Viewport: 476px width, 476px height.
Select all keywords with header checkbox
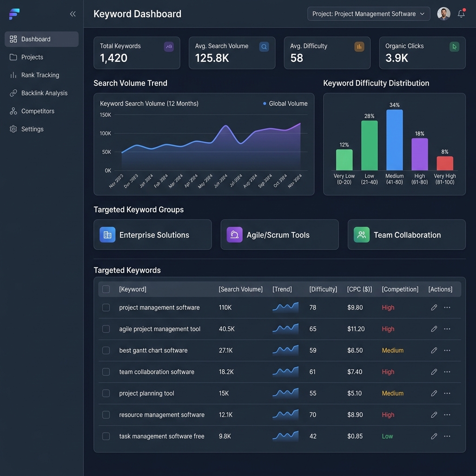coord(106,289)
